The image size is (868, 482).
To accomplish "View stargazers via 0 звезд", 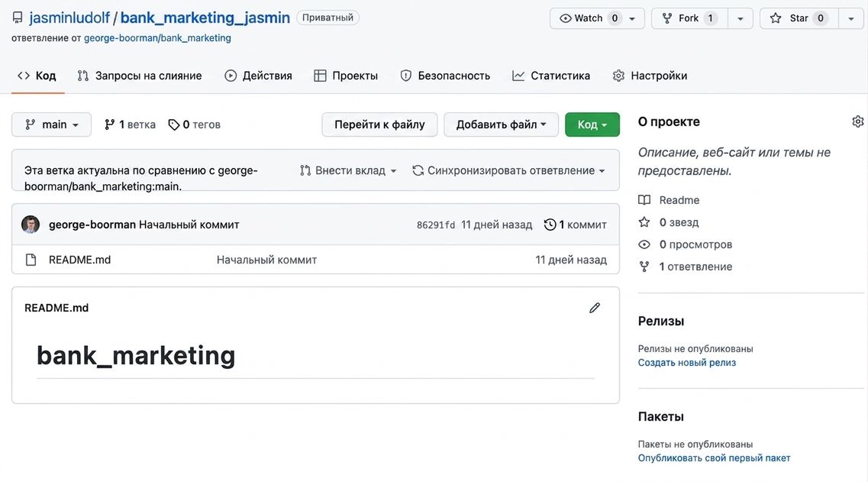I will pyautogui.click(x=668, y=222).
